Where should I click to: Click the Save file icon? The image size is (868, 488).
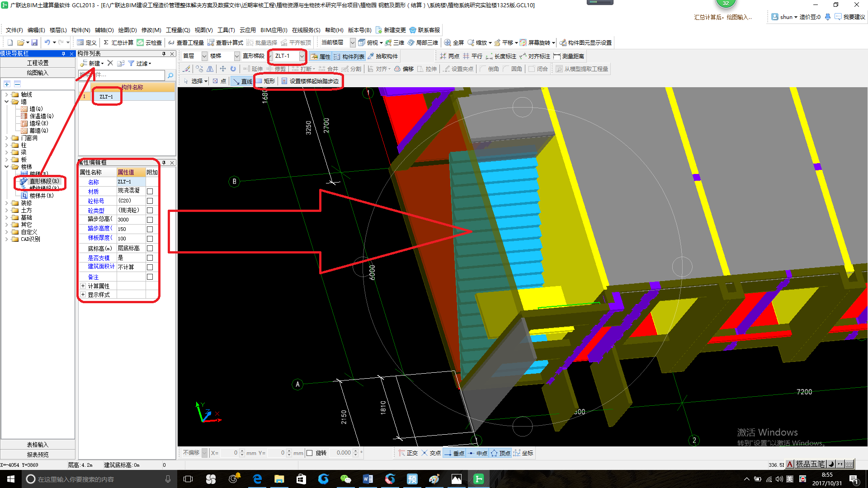[34, 42]
